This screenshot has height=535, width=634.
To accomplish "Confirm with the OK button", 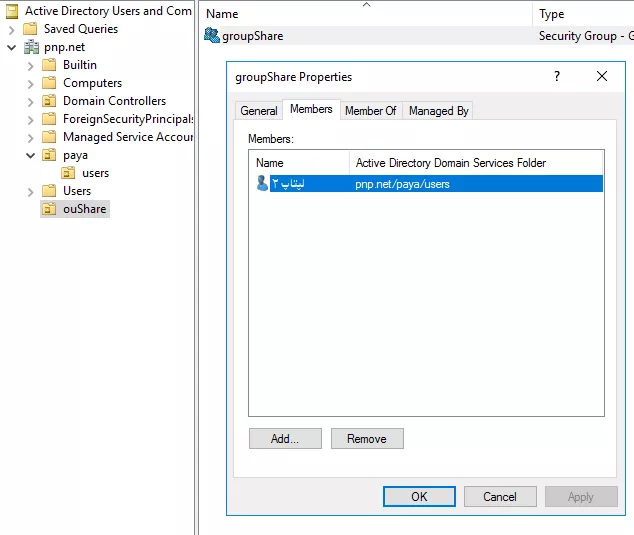I will pyautogui.click(x=419, y=497).
